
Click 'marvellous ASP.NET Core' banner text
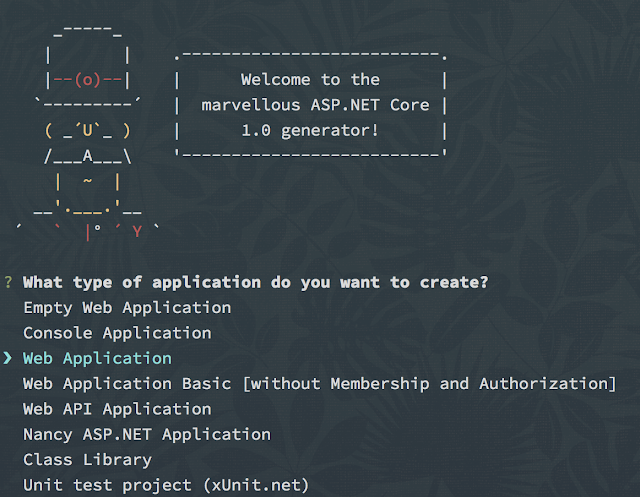pos(315,105)
